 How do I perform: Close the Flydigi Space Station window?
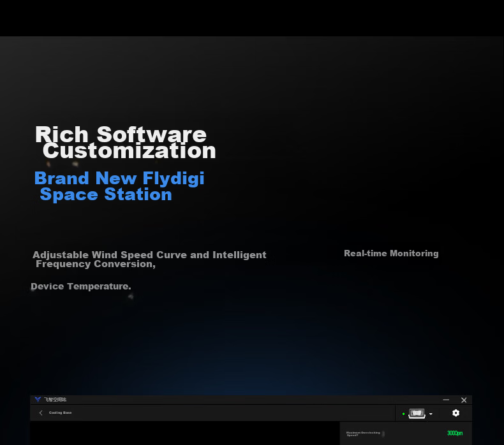click(464, 400)
